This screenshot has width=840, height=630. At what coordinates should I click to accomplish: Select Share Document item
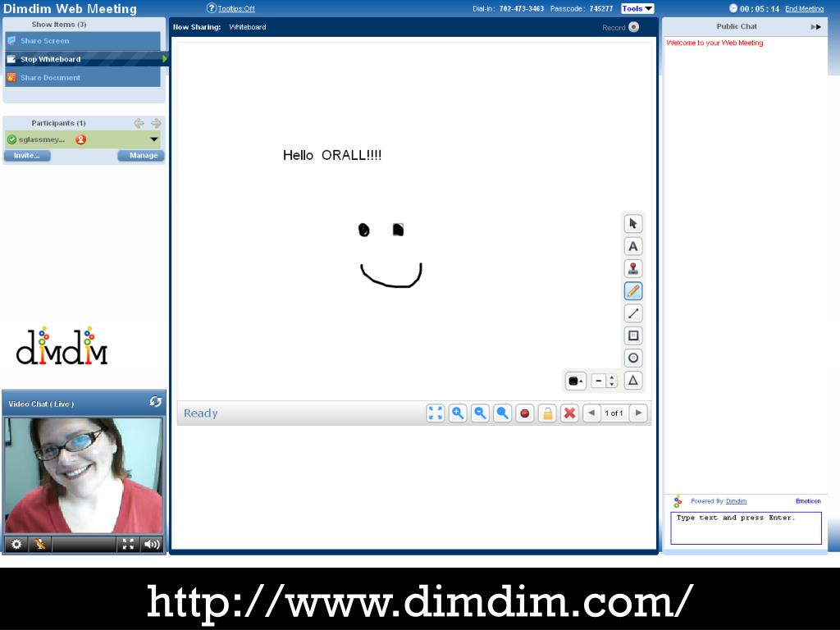pos(83,78)
